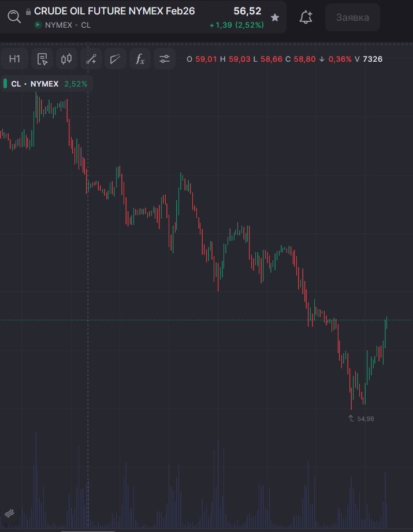Add CRUDE OIL FUTURE to favorites star

275,18
